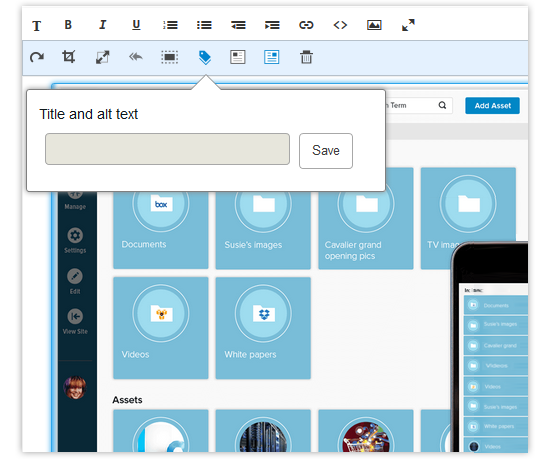Open the Videos folder tile
The image size is (550, 460).
point(161,328)
